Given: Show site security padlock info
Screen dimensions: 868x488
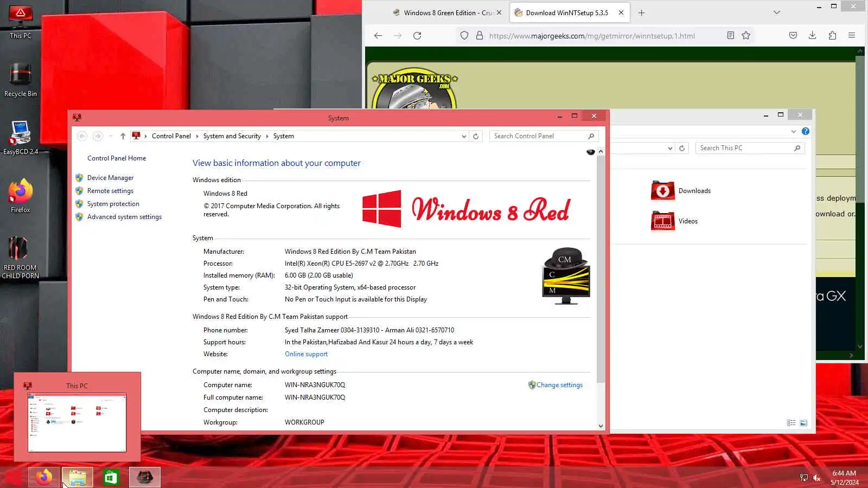Looking at the screenshot, I should point(480,36).
